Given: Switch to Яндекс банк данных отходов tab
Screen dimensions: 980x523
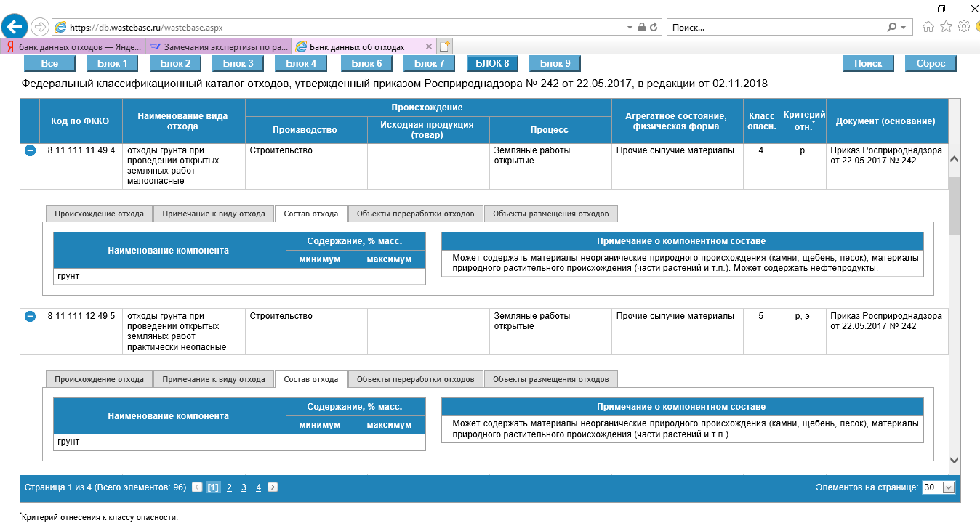Looking at the screenshot, I should [73, 46].
